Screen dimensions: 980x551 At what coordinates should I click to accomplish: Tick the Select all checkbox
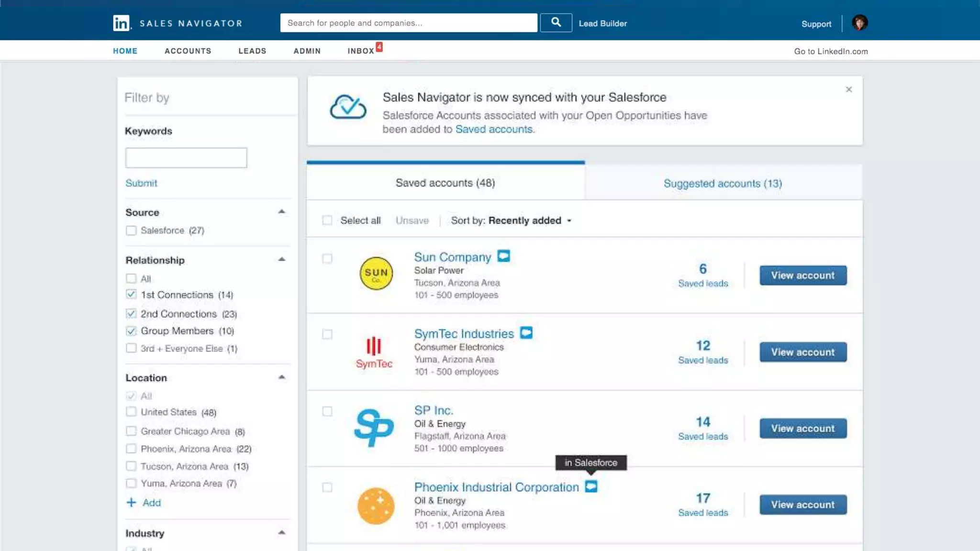click(327, 220)
